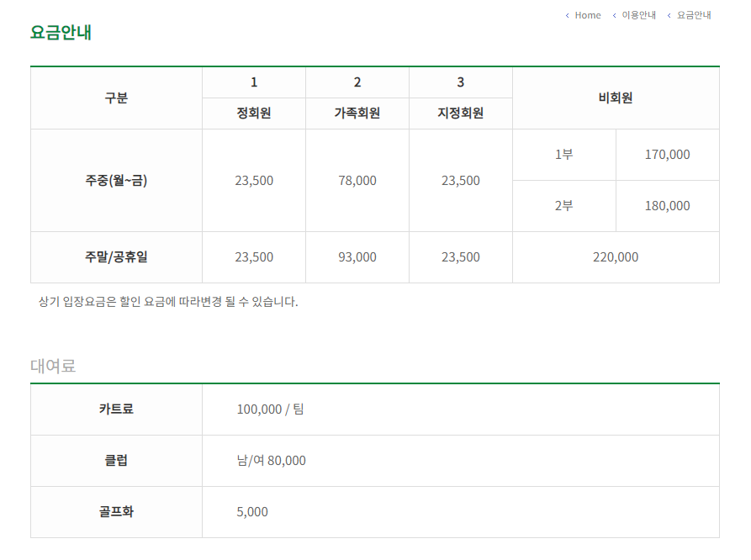Select the 주중(월~금) row header
Viewport: 751px width, 560px height.
116,181
